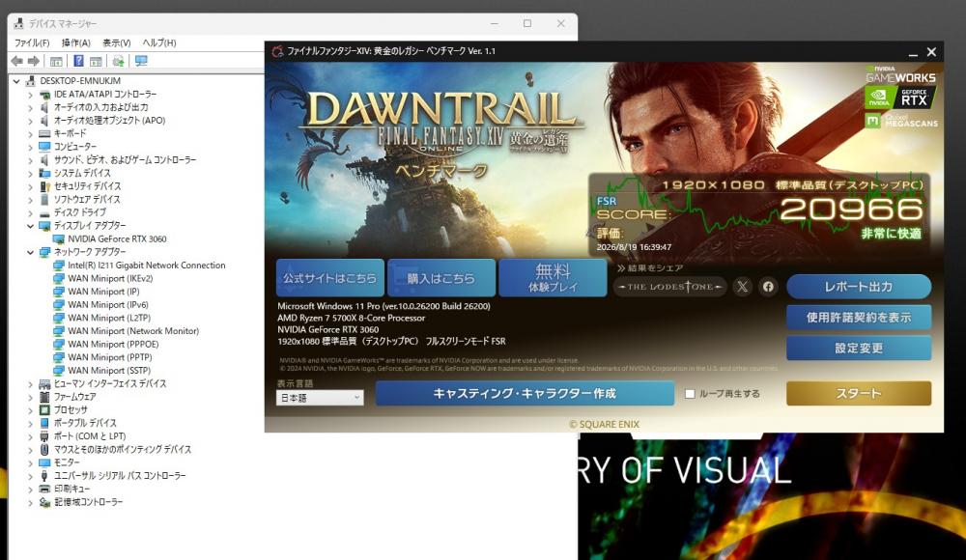
Task: Click the monitor icon in Device Manager toolbar
Action: pos(141,61)
